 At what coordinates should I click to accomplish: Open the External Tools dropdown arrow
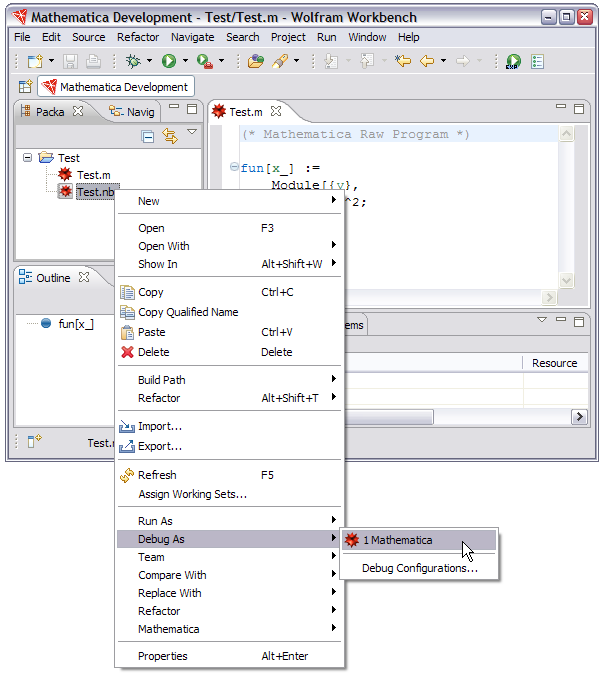coord(221,61)
